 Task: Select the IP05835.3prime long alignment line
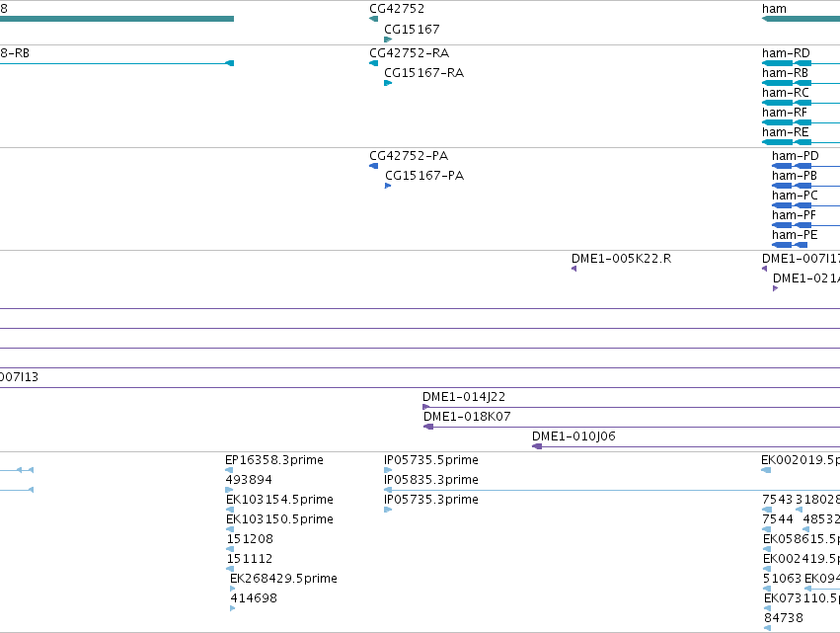(612, 490)
